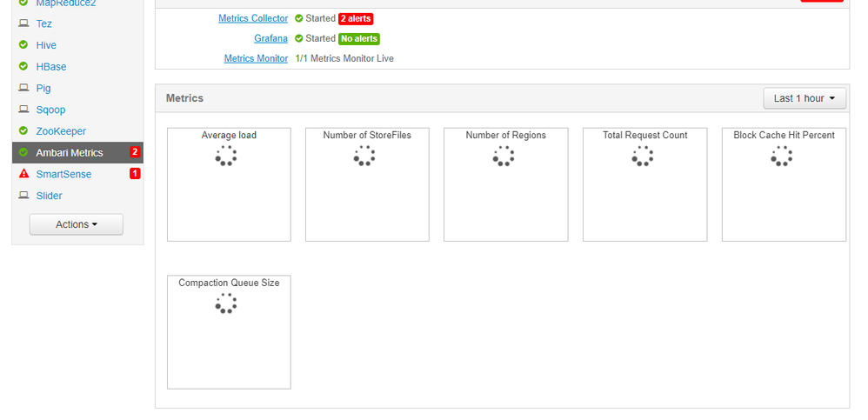Click SmartSense alert count badge 1
Screen dimensions: 868x420
tap(135, 174)
